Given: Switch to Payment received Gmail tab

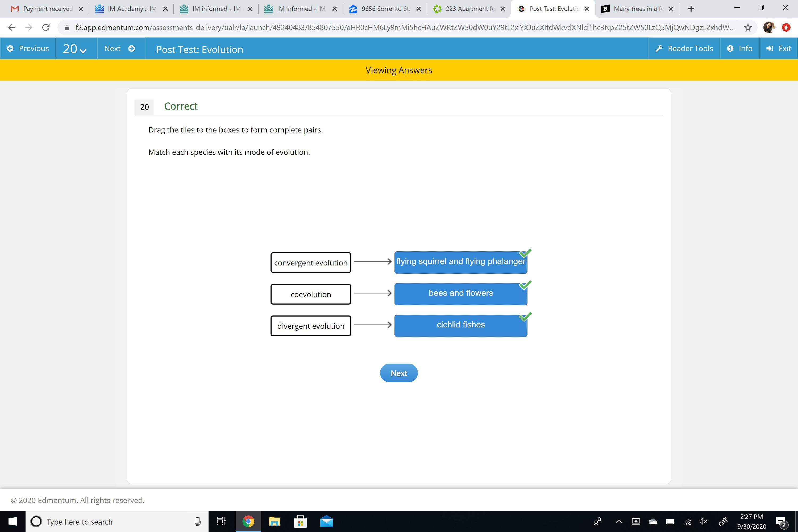Looking at the screenshot, I should point(44,9).
